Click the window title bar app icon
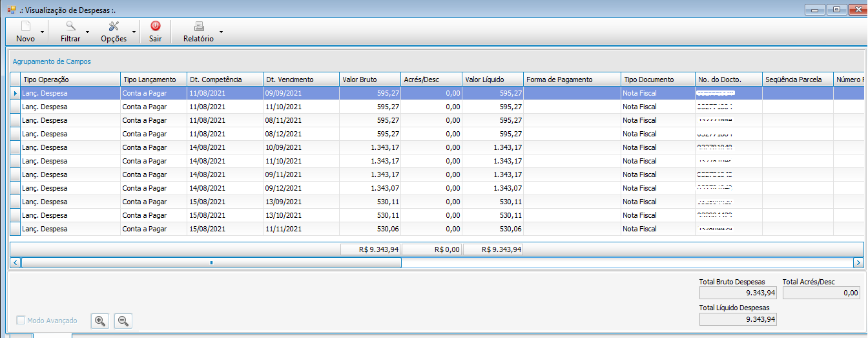The width and height of the screenshot is (868, 338). click(x=11, y=10)
